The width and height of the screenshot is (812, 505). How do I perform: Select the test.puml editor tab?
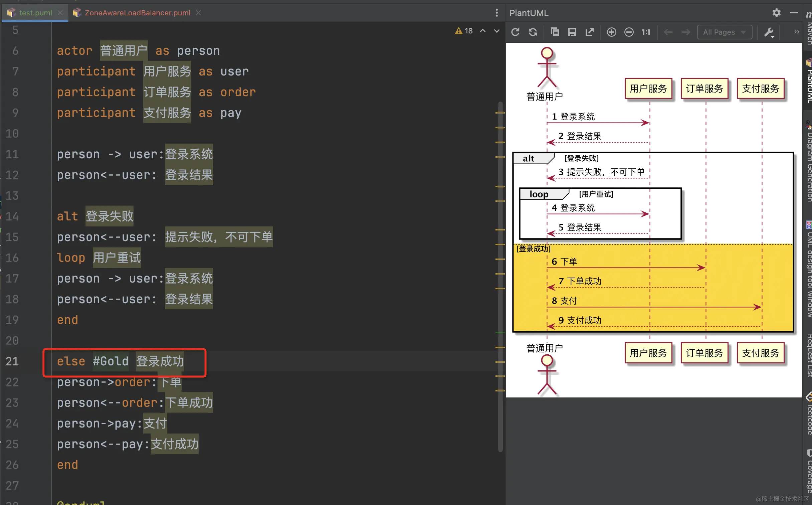click(35, 13)
